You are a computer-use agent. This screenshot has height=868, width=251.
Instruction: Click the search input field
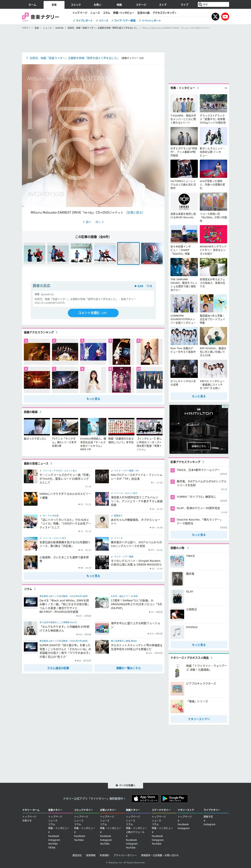(x=215, y=4)
